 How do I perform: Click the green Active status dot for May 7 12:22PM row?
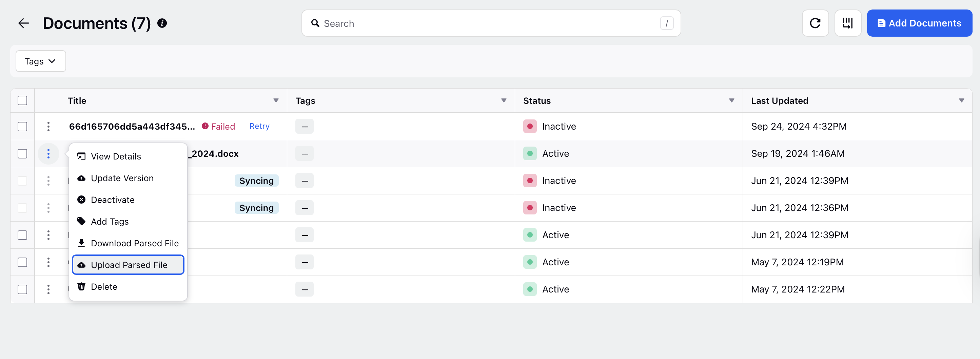(530, 289)
